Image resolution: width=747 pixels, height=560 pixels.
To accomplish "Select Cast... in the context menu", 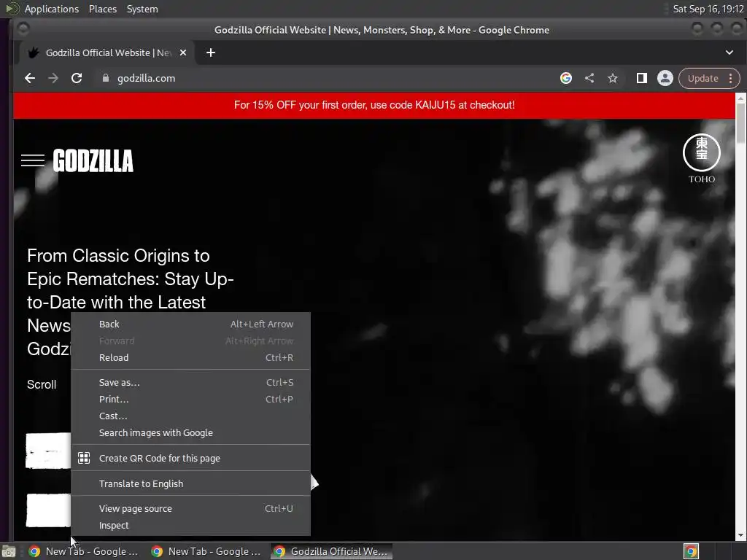I will tap(190, 416).
